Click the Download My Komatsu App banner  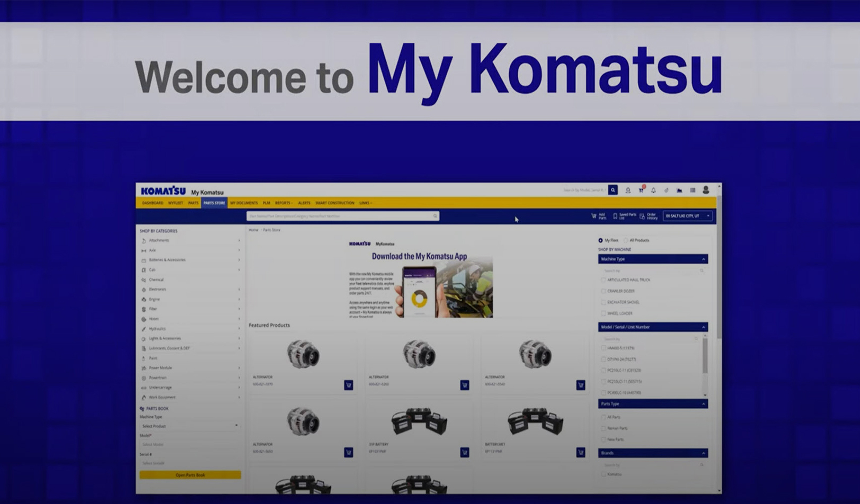tap(420, 278)
